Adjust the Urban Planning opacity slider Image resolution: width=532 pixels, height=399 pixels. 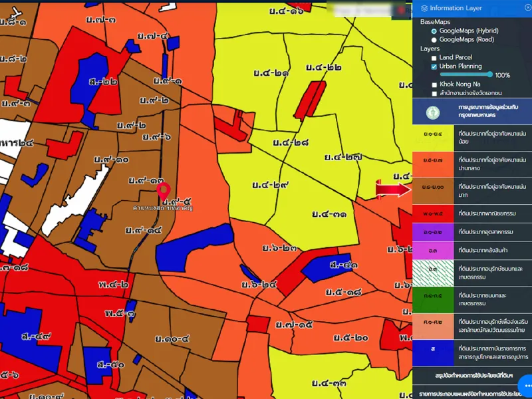click(x=465, y=75)
